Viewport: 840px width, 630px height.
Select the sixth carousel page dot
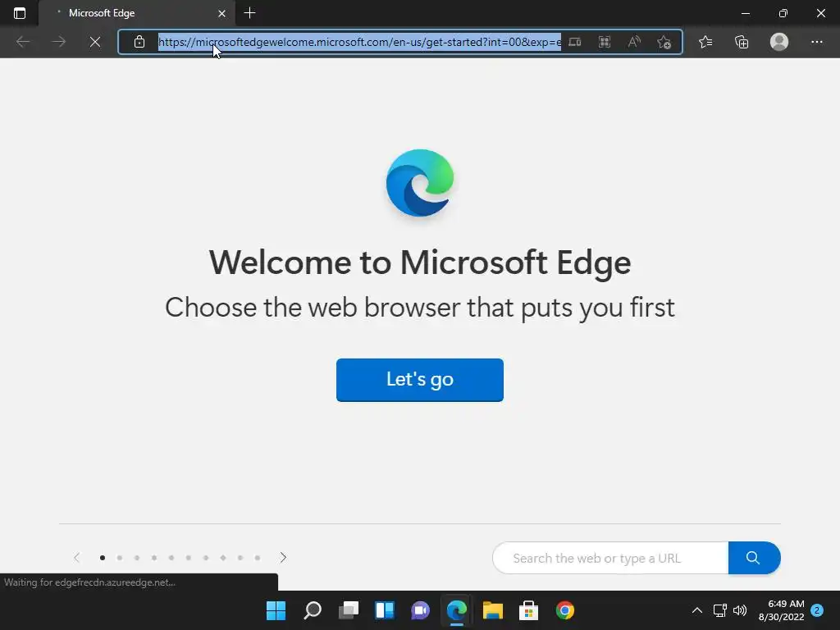189,558
